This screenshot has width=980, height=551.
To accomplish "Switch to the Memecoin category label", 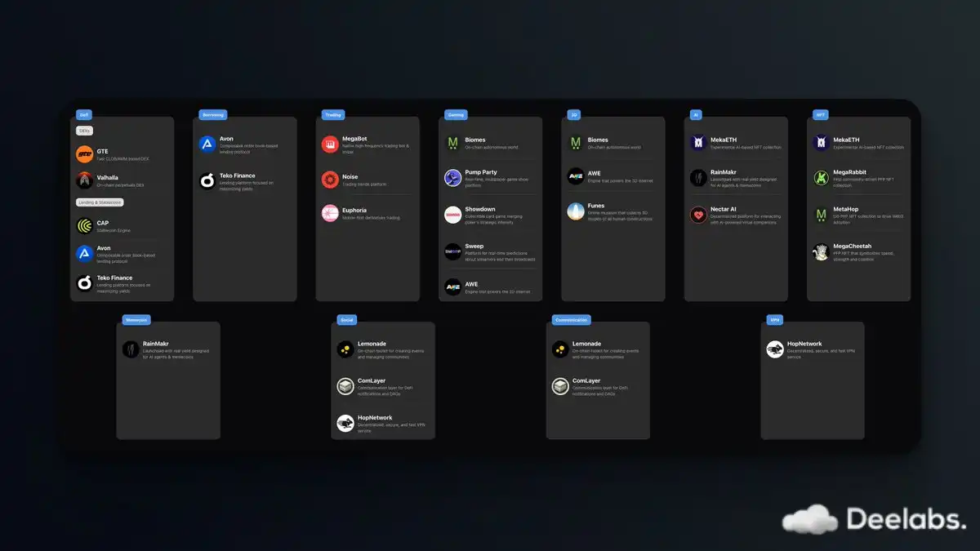I will point(136,320).
